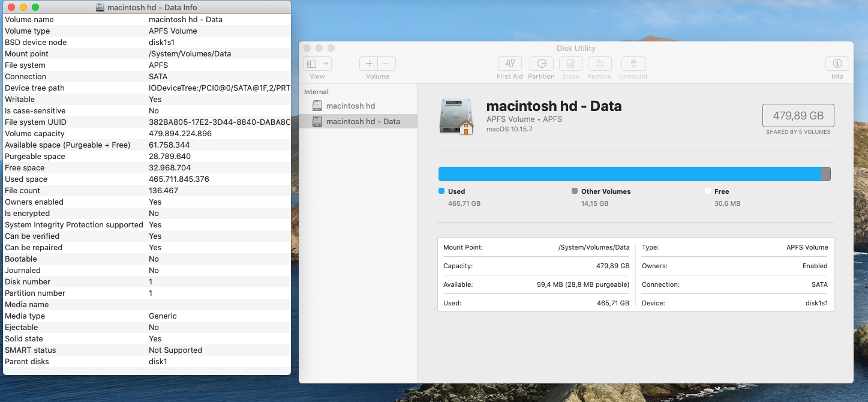Screen dimensions: 868x402
Task: Click the Free space value "32.968.704"
Action: 170,168
